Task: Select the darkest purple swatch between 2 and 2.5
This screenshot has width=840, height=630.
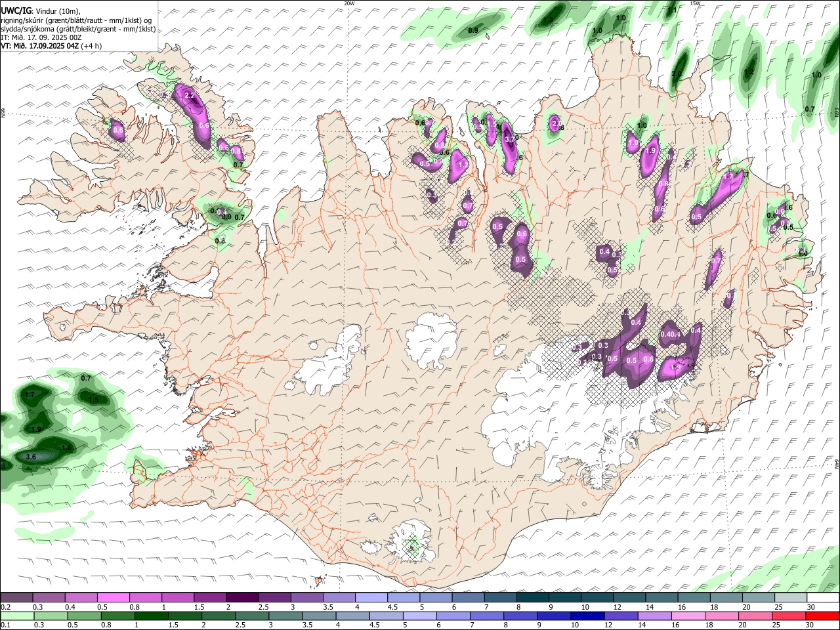Action: click(242, 597)
